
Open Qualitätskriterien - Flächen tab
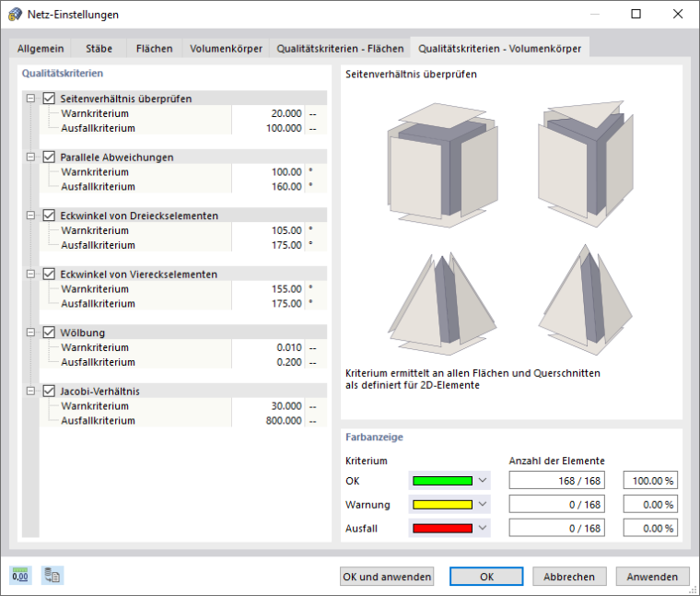(x=340, y=48)
